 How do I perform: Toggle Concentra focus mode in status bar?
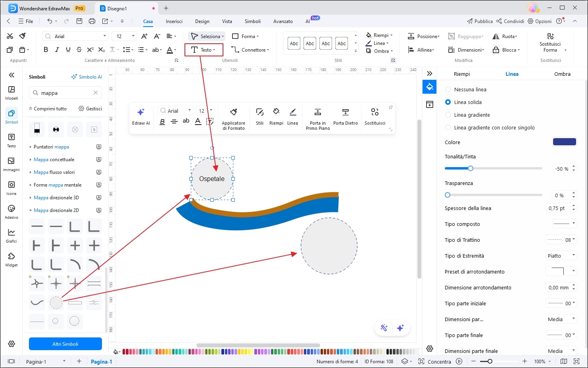[435, 362]
